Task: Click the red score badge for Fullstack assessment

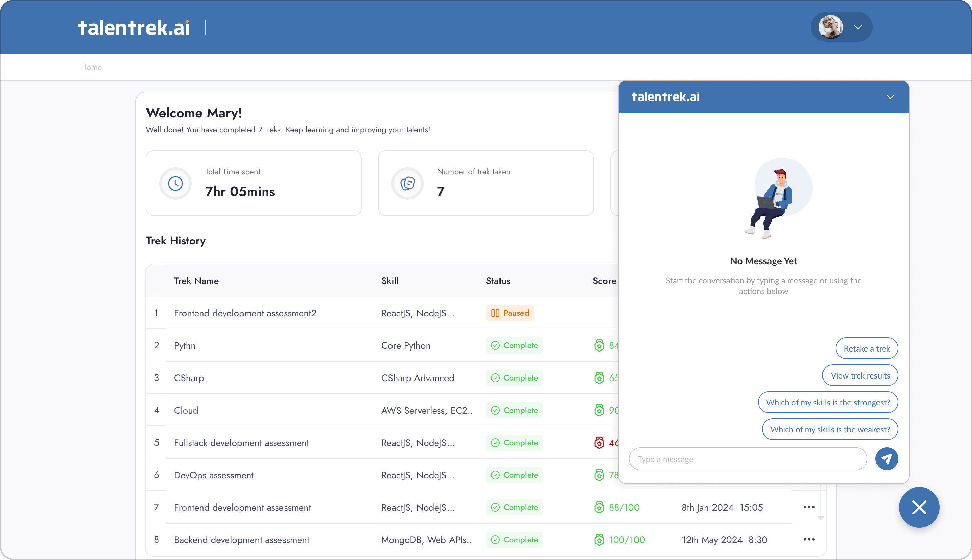Action: tap(599, 443)
